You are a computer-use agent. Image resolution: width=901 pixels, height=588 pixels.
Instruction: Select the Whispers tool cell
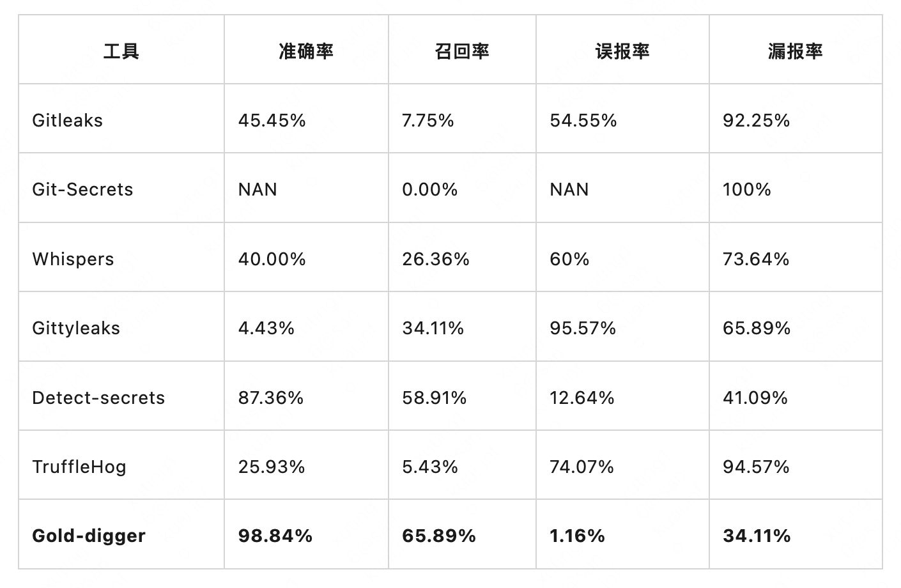pyautogui.click(x=73, y=259)
